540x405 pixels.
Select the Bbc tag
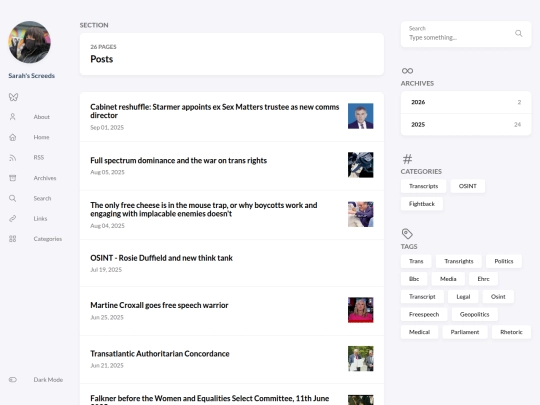click(414, 279)
